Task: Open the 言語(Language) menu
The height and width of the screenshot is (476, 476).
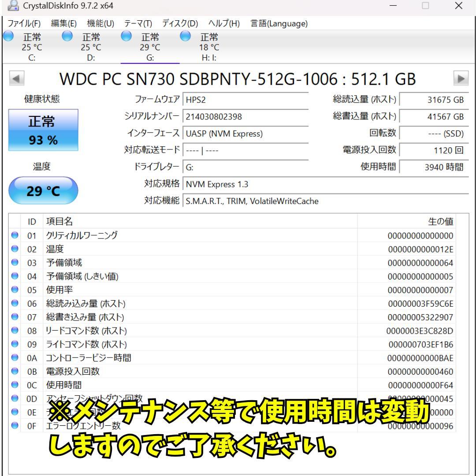Action: [x=279, y=24]
